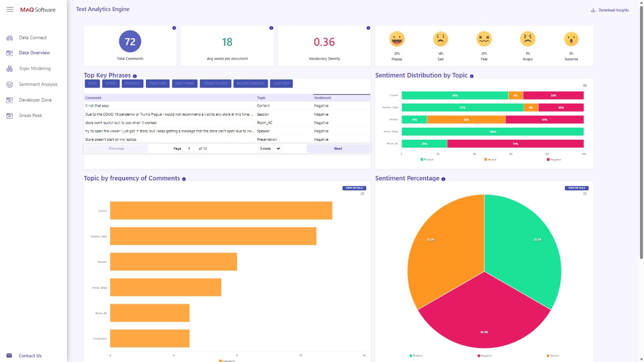Screen dimensions: 644x362
Task: Select the Data Overview menu item
Action: [34, 53]
